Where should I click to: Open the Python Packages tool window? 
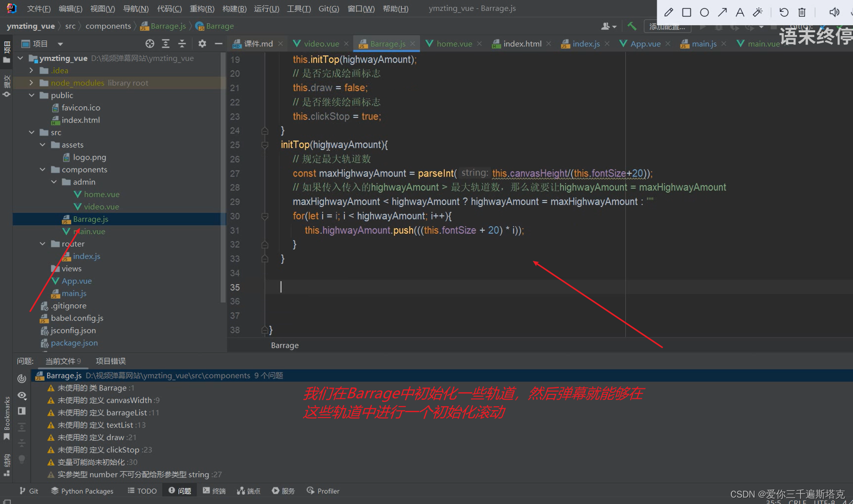(x=82, y=491)
